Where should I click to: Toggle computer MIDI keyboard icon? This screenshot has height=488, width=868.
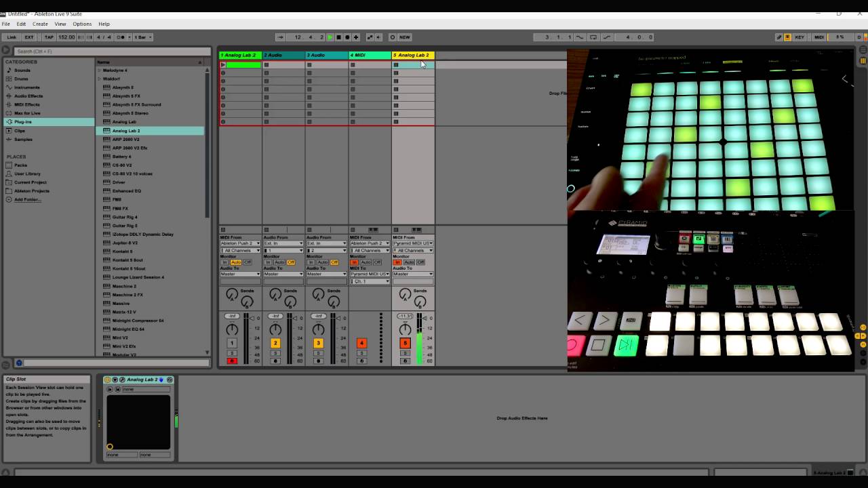click(787, 37)
